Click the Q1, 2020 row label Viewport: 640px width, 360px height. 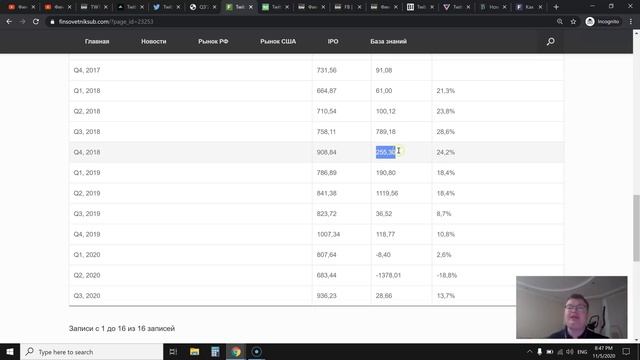pyautogui.click(x=87, y=255)
